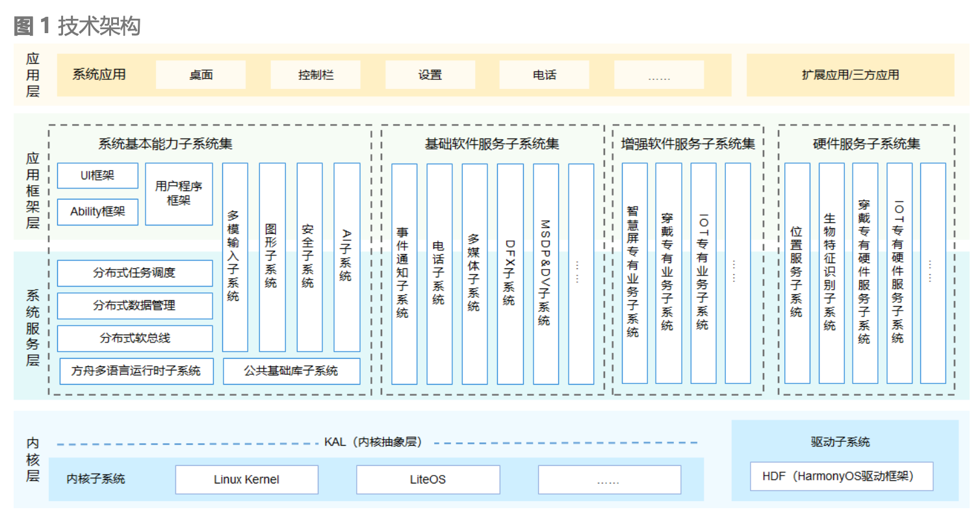Click the HDF（HarmonyOS驱动框架） box
The image size is (980, 525).
(842, 476)
